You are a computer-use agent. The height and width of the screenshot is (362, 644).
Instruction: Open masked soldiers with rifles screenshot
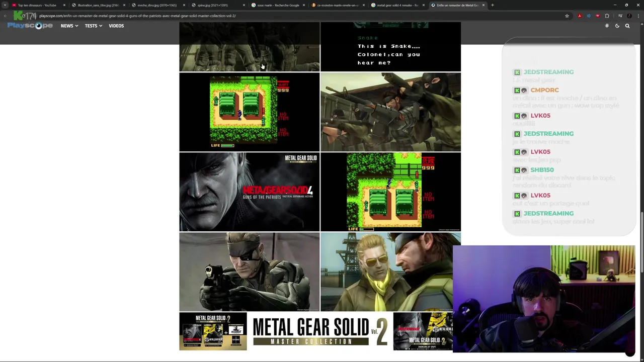[390, 112]
